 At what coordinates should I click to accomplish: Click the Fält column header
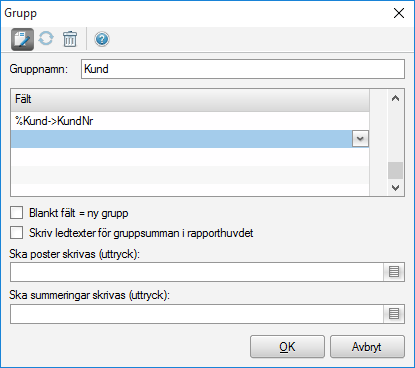coord(190,99)
